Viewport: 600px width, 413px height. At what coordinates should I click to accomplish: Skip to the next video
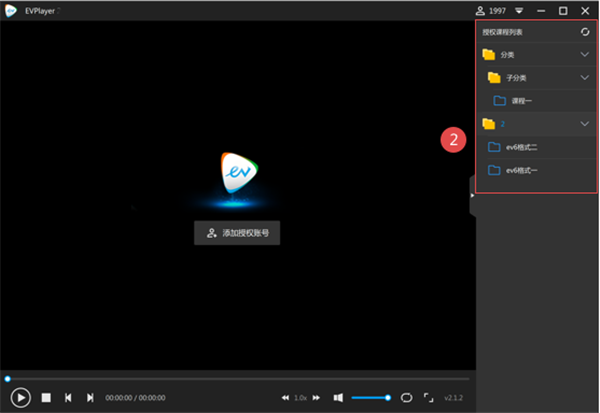tap(90, 398)
